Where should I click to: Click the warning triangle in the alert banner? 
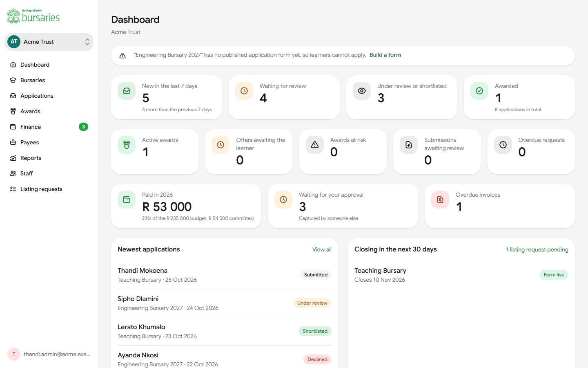122,56
